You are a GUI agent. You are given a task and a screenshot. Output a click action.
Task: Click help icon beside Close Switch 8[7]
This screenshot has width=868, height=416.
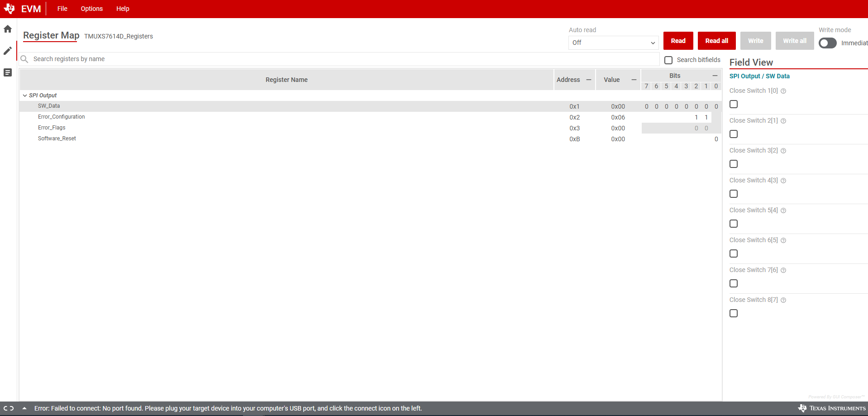coord(783,300)
